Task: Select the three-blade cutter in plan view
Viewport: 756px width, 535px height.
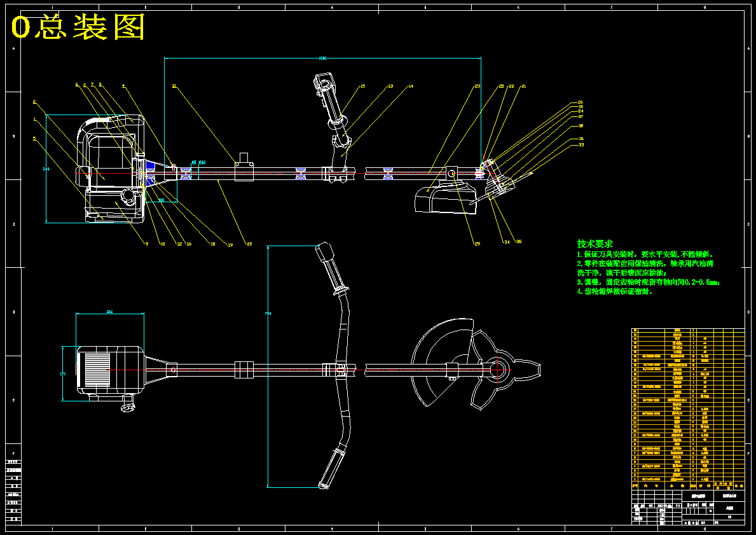Action: 505,370
